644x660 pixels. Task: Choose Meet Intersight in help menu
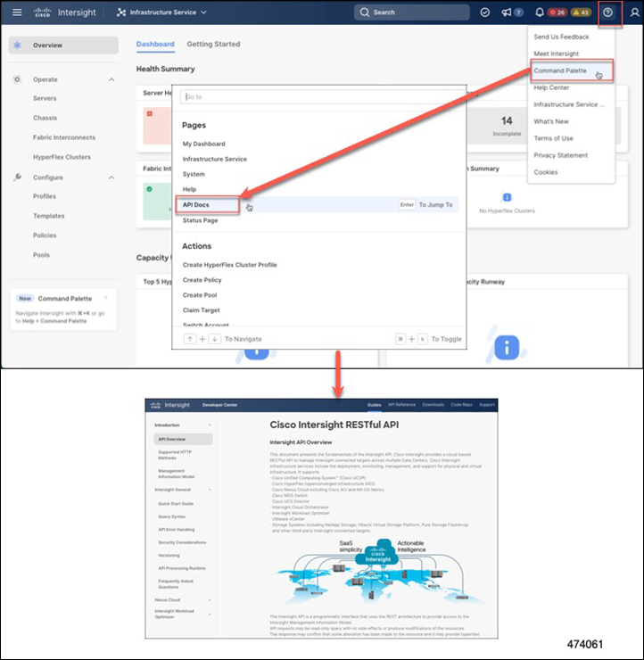coord(556,54)
